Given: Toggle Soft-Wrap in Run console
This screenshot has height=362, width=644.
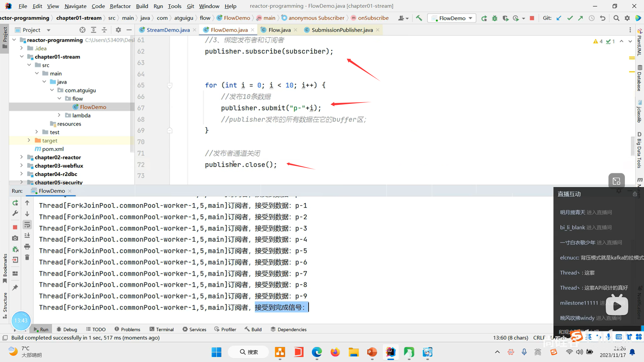Looking at the screenshot, I should pos(27,225).
